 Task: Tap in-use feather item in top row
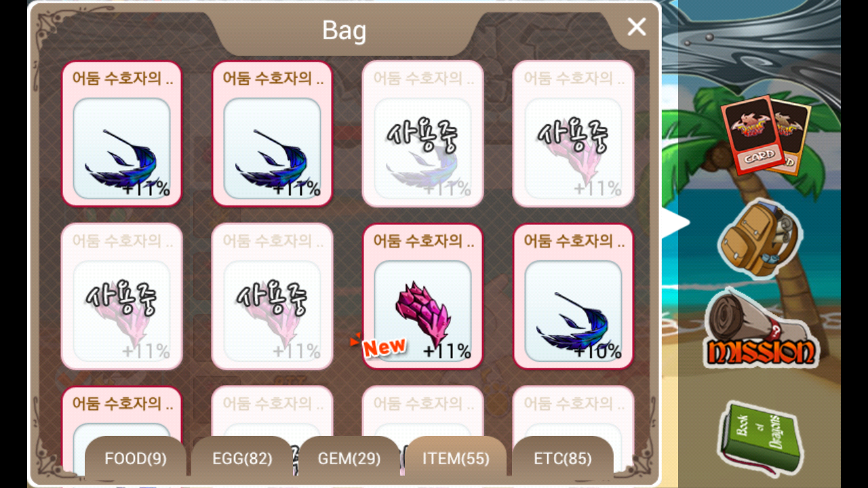click(422, 134)
